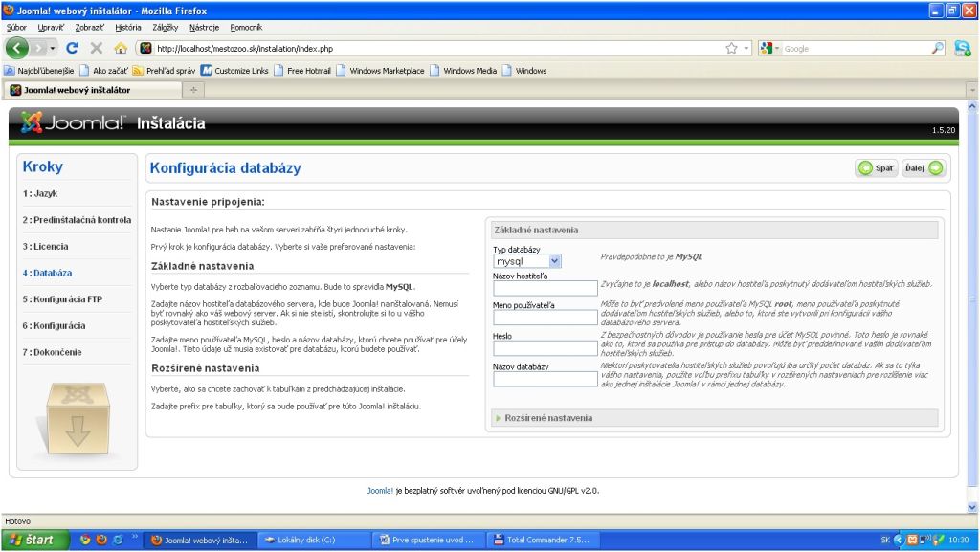Click the Customize Links bookmark
This screenshot has width=980, height=552.
(x=234, y=71)
